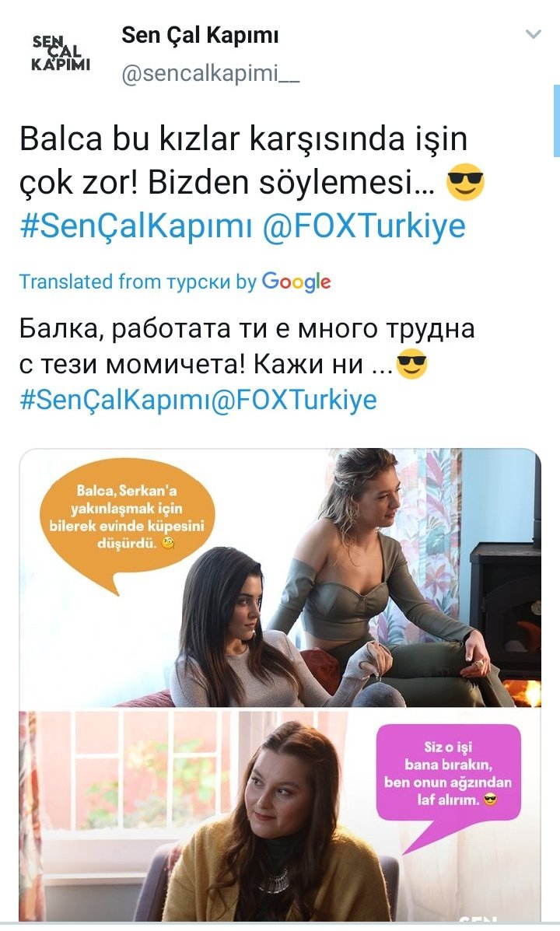Click sunglasses emoji after 'Кажи ни ...'
Screen dimensions: 560x931
(411, 364)
